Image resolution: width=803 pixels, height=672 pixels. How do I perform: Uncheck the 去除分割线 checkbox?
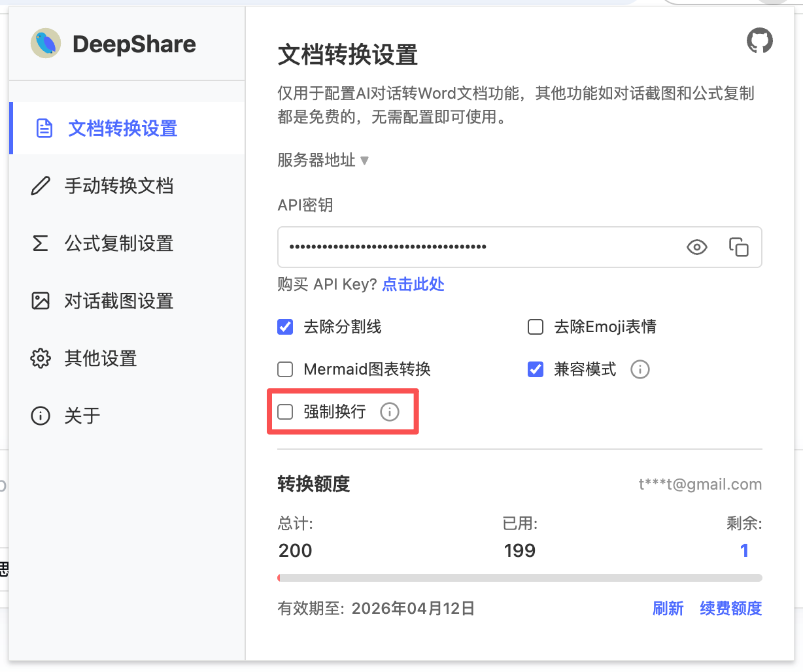coord(285,327)
